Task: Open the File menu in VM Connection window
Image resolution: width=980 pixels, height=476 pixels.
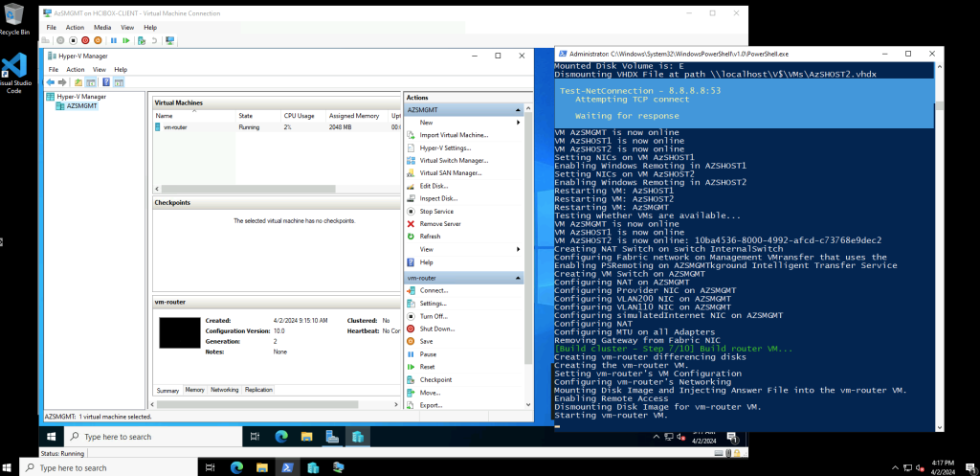Action: (52, 28)
